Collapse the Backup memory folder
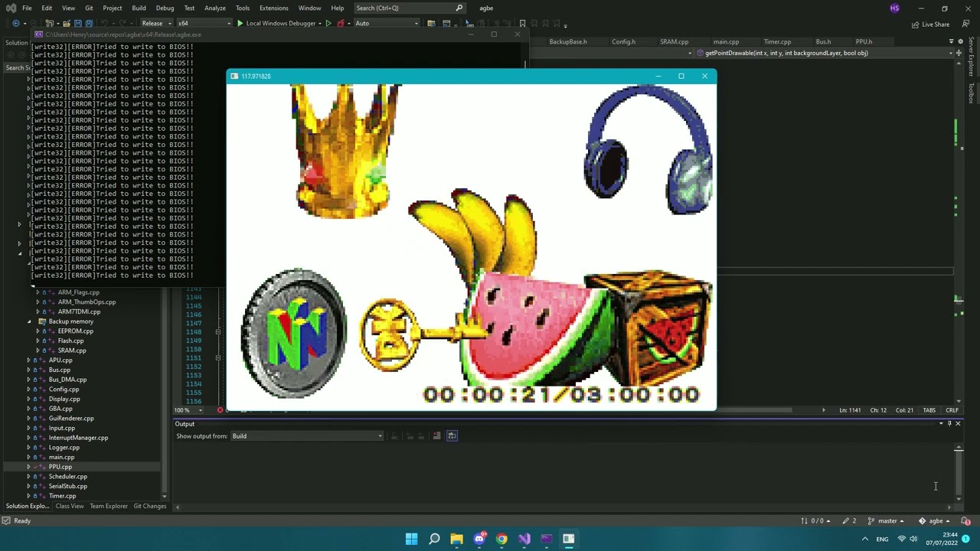Screen dimensions: 980x551 coord(29,321)
